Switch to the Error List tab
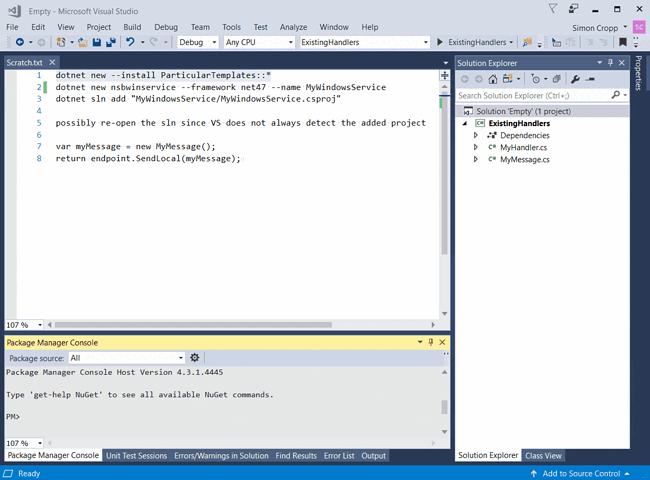The image size is (650, 480). click(339, 456)
